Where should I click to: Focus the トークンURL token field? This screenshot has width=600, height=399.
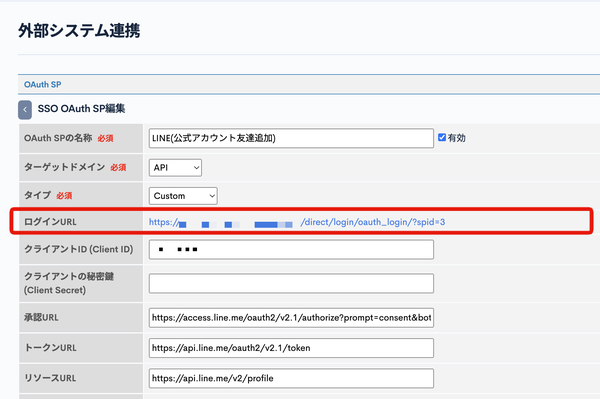click(x=291, y=348)
